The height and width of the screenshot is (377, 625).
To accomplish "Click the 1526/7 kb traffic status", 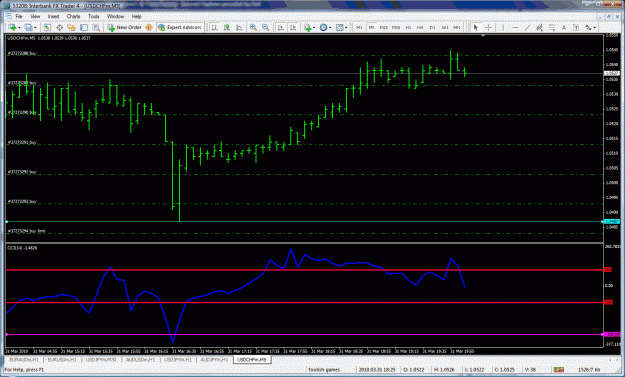I will [588, 370].
